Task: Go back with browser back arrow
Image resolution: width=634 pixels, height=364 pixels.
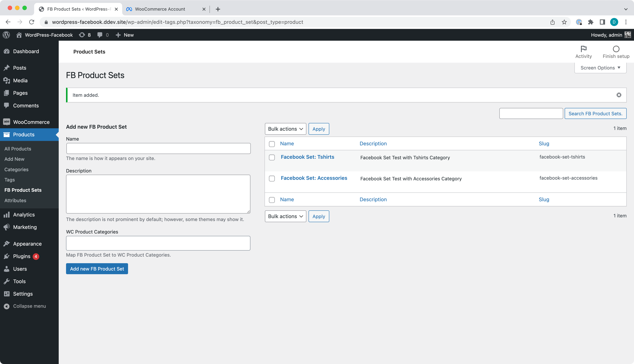Action: [8, 22]
